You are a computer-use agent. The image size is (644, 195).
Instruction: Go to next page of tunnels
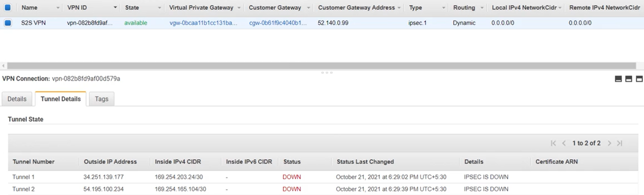(609, 143)
